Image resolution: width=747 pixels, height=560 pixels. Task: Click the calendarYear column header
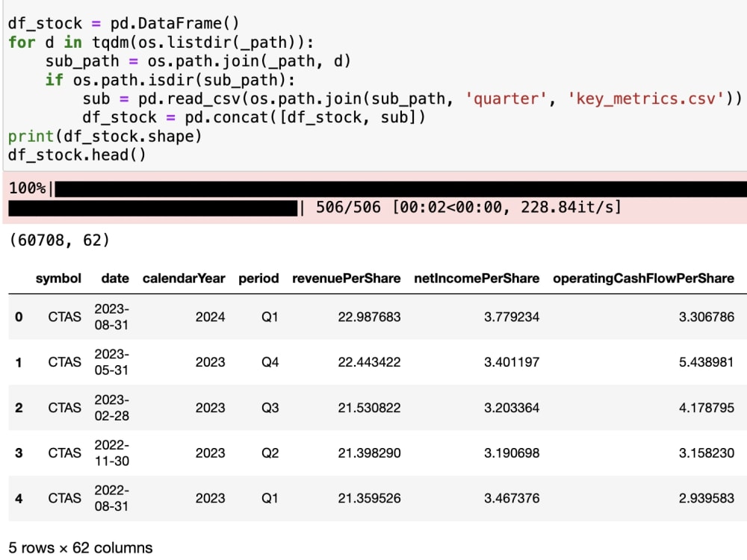tap(184, 279)
